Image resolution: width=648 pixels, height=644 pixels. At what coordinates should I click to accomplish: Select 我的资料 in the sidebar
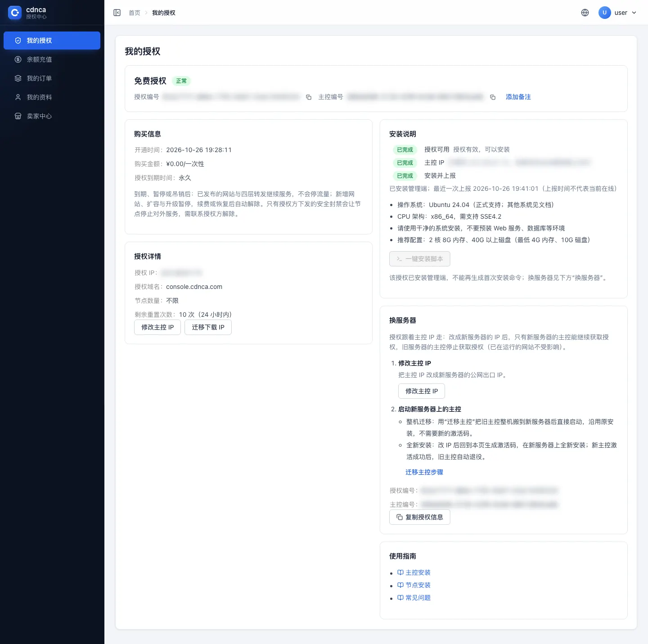[52, 97]
